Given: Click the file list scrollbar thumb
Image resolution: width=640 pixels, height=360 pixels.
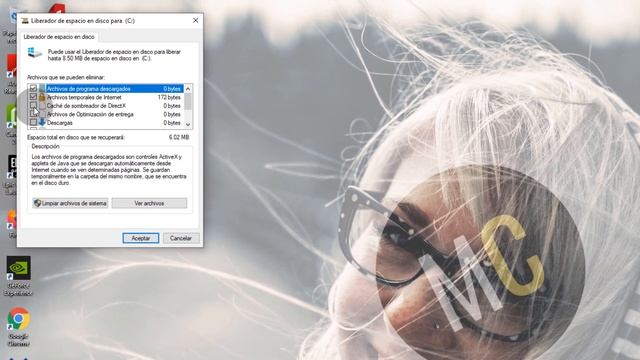Looking at the screenshot, I should 188,101.
